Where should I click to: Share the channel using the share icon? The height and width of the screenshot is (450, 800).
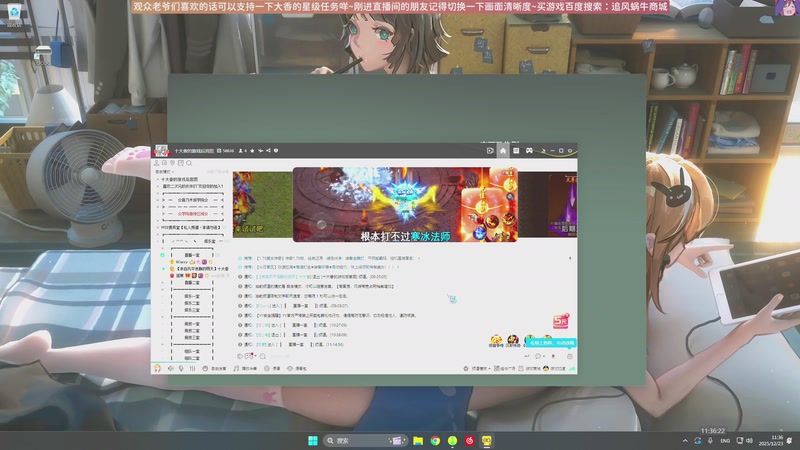pyautogui.click(x=268, y=151)
